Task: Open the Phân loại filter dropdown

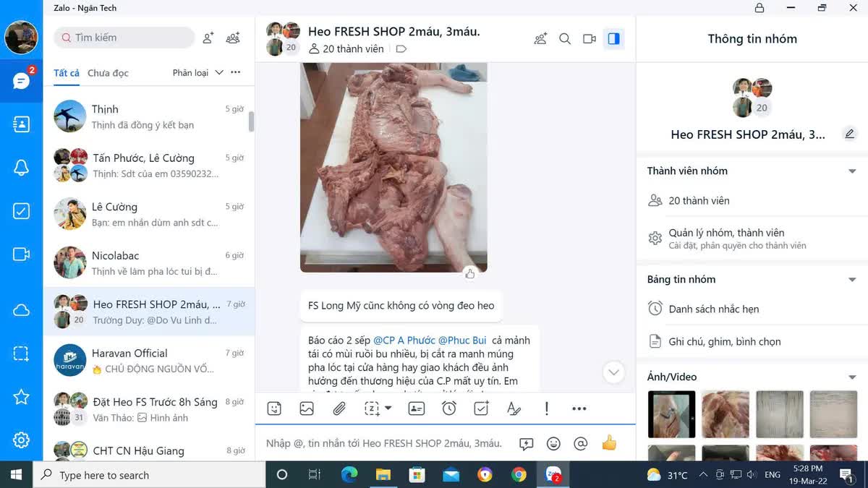Action: (x=197, y=72)
